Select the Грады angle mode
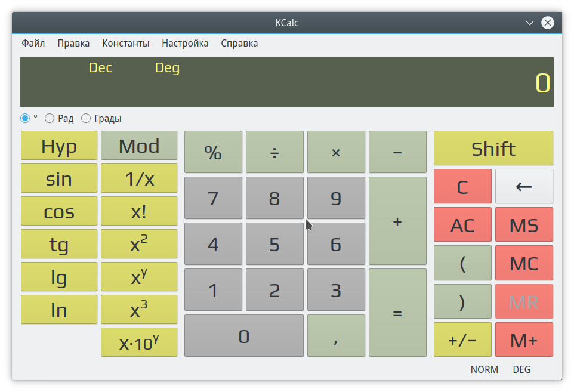 coord(86,118)
